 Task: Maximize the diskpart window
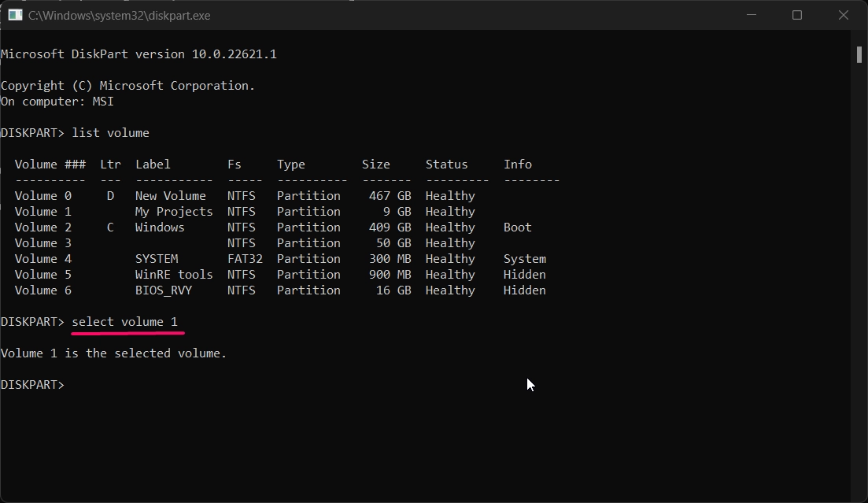(797, 15)
